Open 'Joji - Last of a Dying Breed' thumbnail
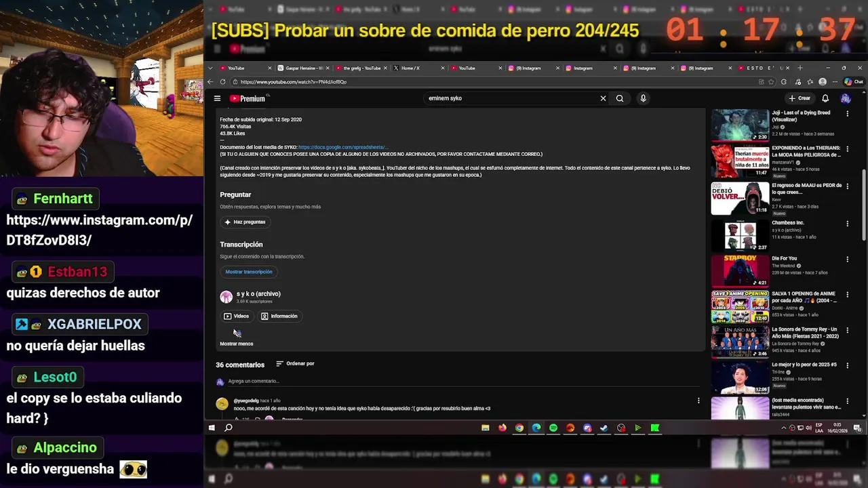 pos(740,125)
